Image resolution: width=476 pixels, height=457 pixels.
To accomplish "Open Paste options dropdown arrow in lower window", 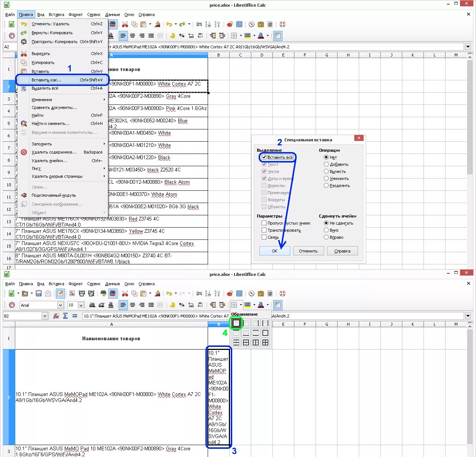I will 150,293.
